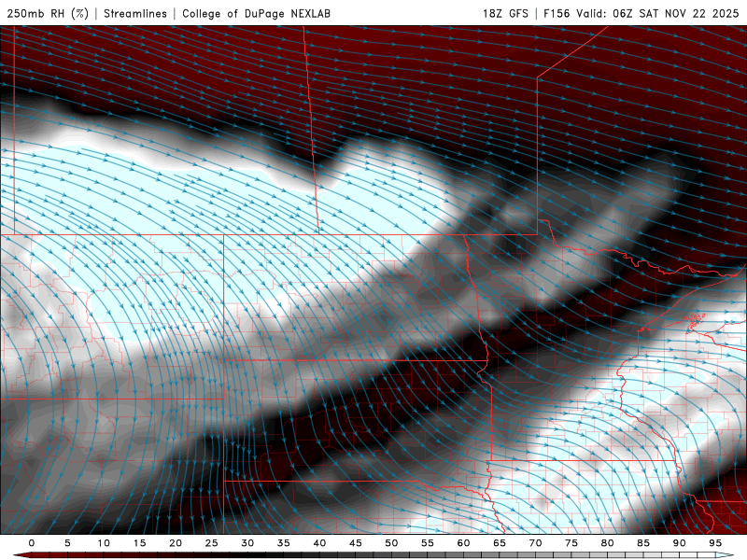
Task: Click the '0' colorbar tick label
Action: (x=32, y=543)
